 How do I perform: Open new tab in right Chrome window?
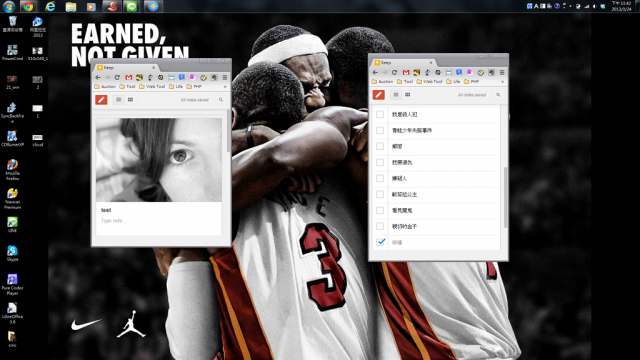pos(442,63)
